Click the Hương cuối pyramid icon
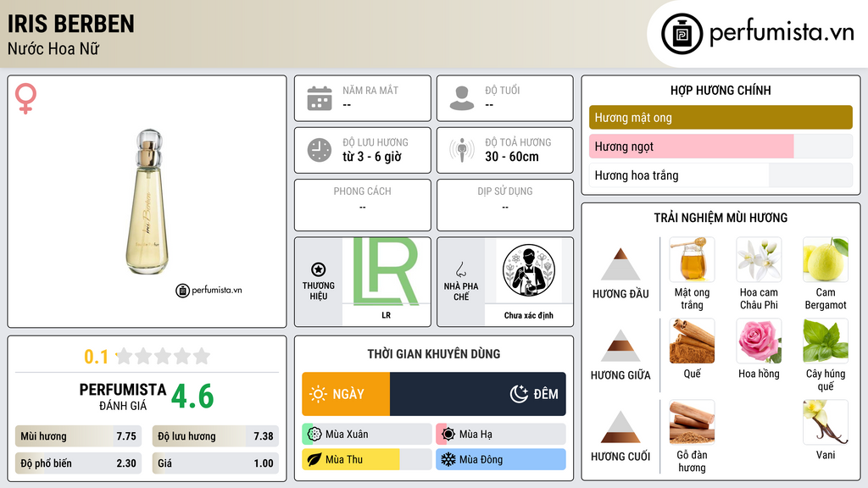 tap(620, 427)
